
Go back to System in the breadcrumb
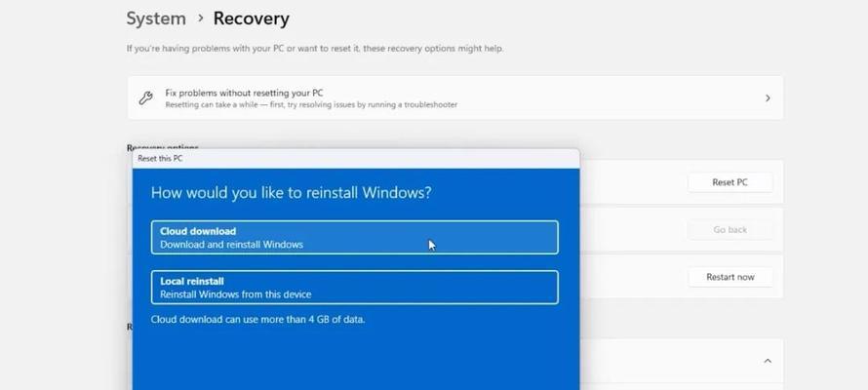tap(156, 19)
